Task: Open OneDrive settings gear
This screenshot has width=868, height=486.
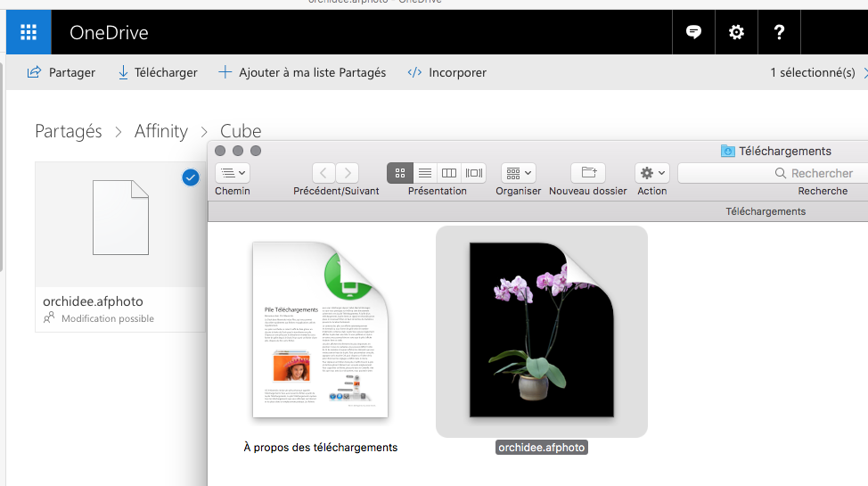Action: 736,32
